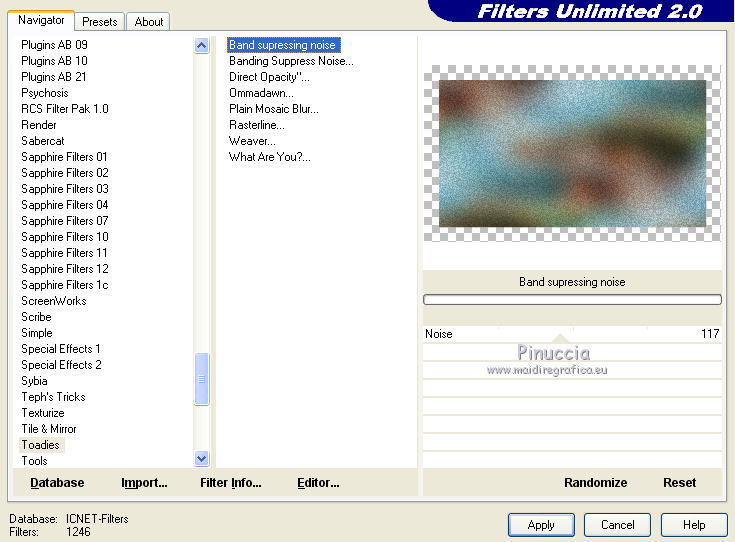Select the Texturize category
The height and width of the screenshot is (542, 735).
(x=43, y=413)
